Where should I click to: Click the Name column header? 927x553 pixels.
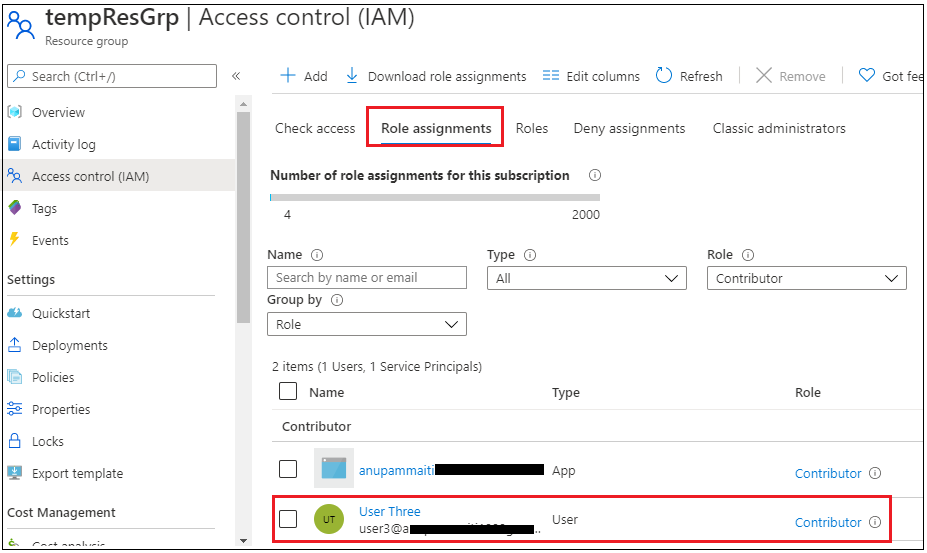326,392
